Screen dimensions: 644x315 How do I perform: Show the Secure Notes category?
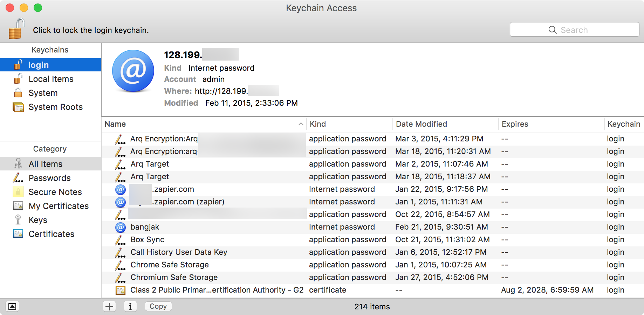click(x=55, y=192)
